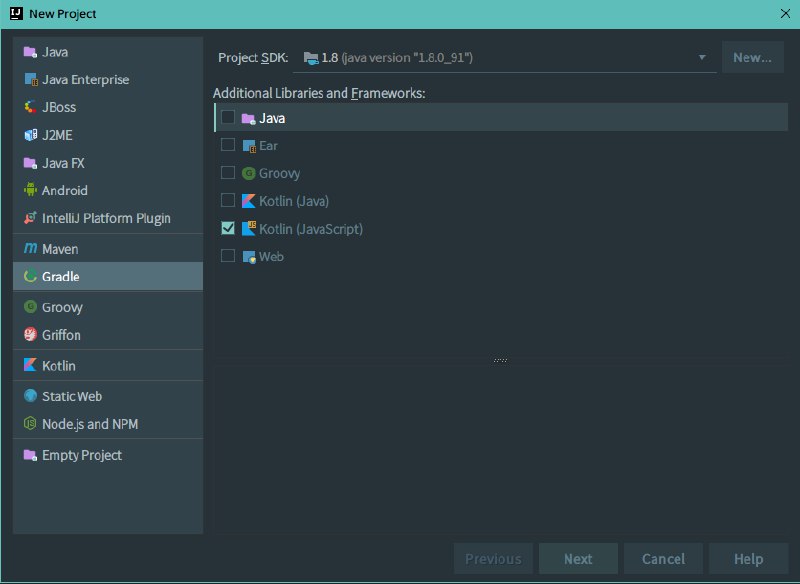The height and width of the screenshot is (584, 800).
Task: Click the Kotlin icon in the project type list
Action: click(x=30, y=365)
